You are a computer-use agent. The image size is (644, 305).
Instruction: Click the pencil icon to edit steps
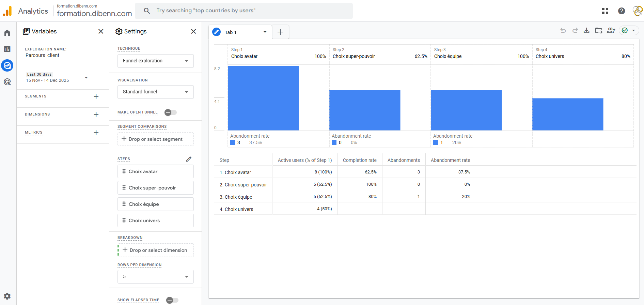189,159
